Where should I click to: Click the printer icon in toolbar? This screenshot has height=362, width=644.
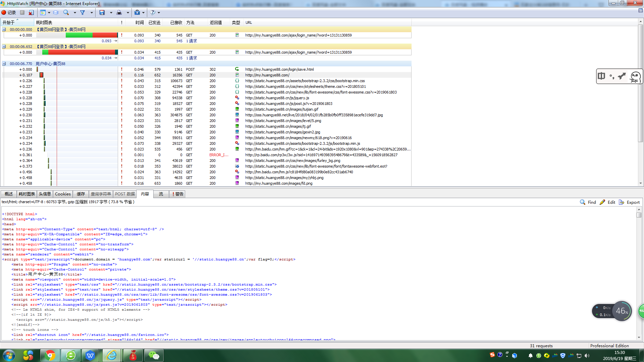(119, 12)
